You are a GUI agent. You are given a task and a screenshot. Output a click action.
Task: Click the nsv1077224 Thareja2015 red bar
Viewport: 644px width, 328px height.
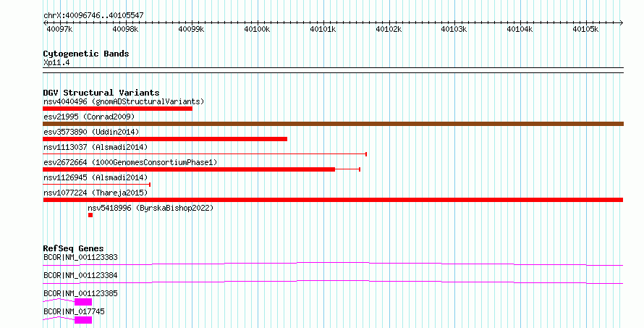tap(333, 200)
